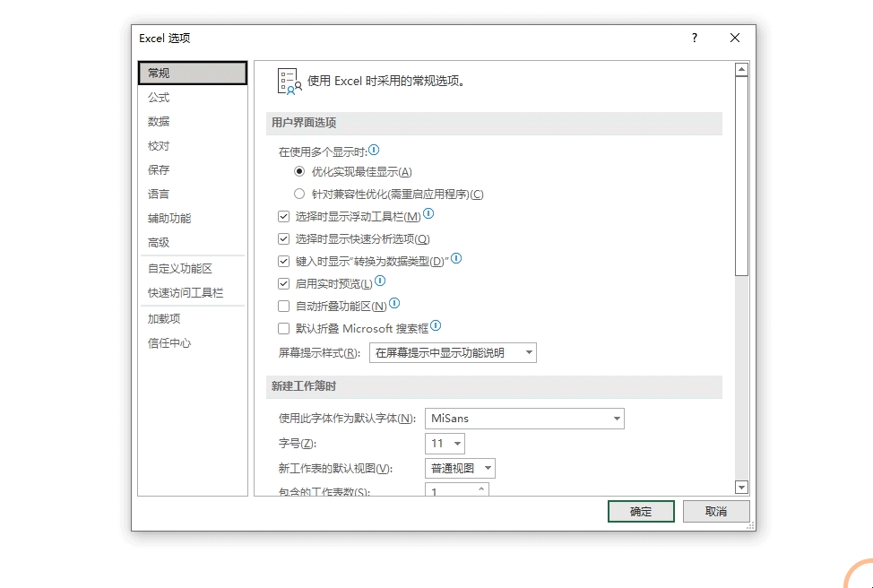Click 取消 button to cancel

click(x=716, y=511)
